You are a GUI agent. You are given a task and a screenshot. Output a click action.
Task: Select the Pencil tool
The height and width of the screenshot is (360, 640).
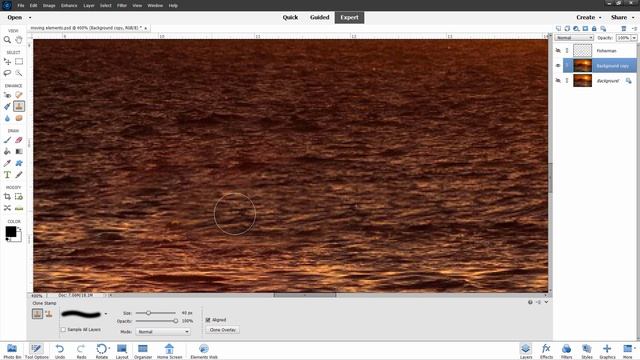(19, 175)
